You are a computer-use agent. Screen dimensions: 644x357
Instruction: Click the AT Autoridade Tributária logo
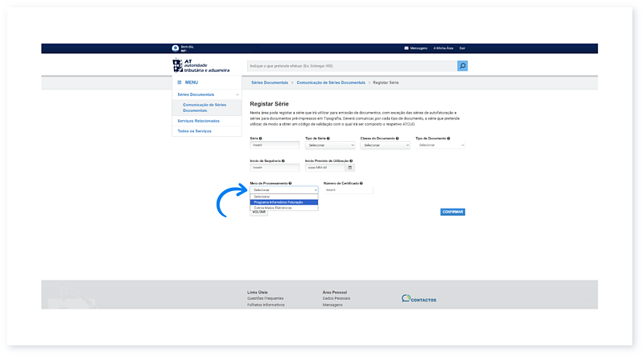tap(201, 65)
